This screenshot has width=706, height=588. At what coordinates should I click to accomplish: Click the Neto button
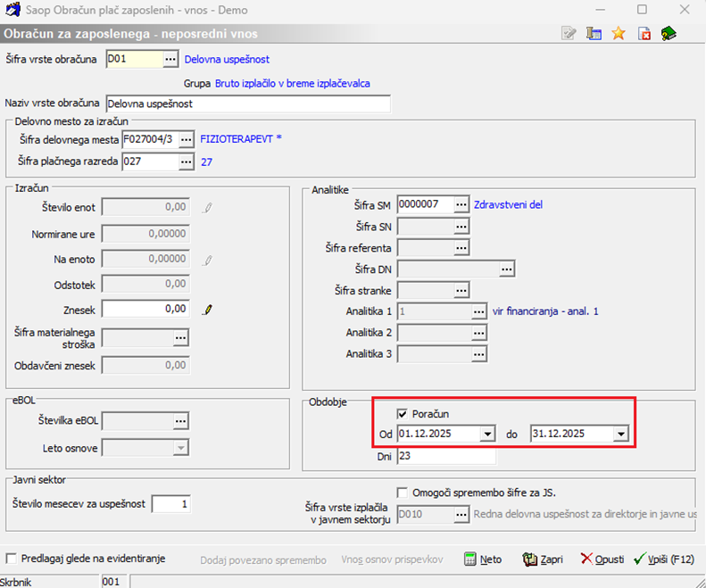tap(483, 559)
